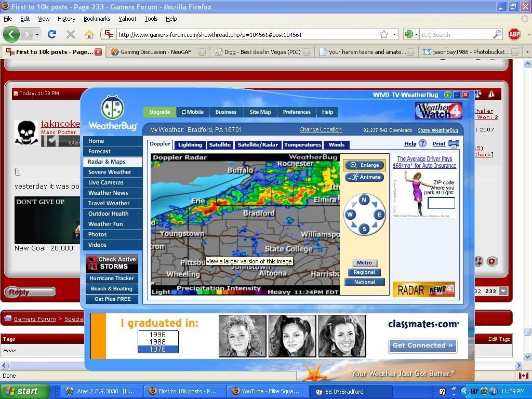Switch to the Satellite radar tab
Image resolution: width=532 pixels, height=399 pixels.
[x=220, y=145]
